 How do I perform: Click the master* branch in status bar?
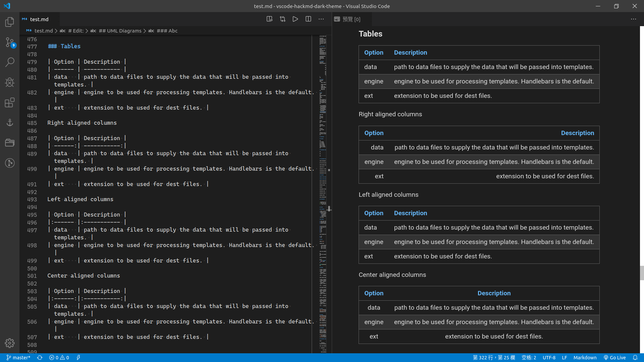18,358
